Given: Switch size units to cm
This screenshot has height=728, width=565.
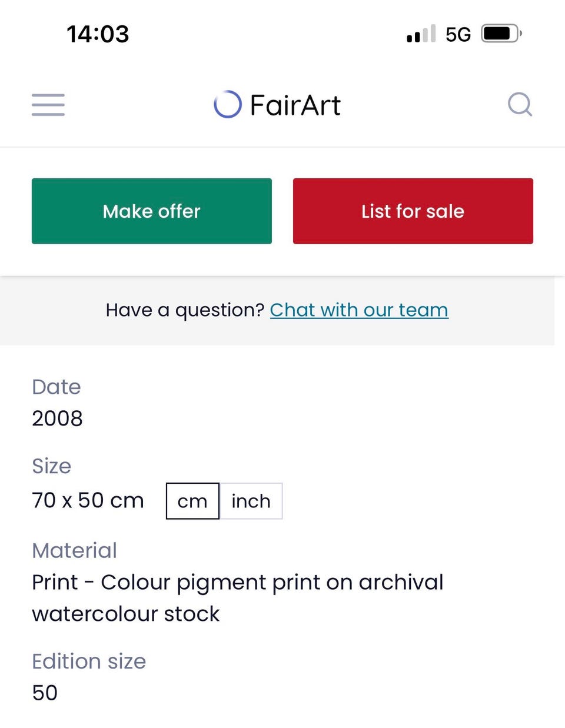Looking at the screenshot, I should point(192,501).
